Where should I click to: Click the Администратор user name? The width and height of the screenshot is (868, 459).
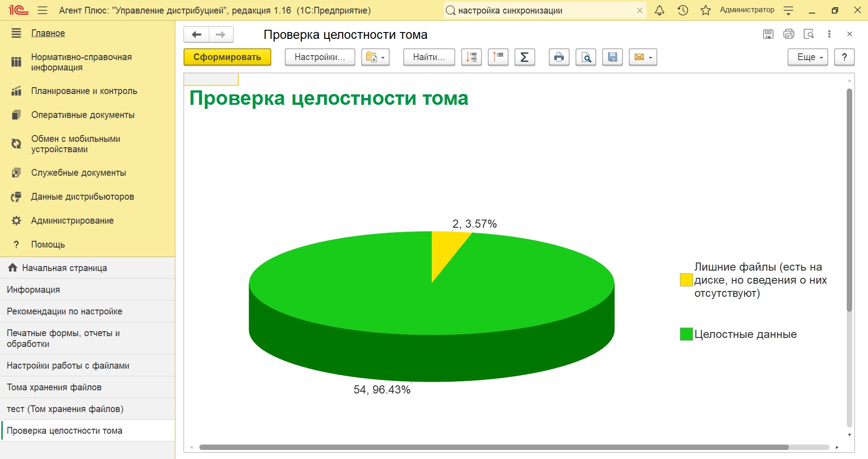[747, 10]
